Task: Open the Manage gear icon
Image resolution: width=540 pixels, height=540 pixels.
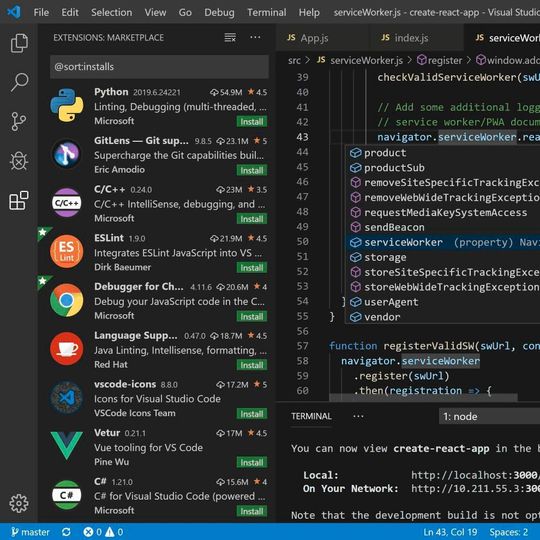Action: (19, 503)
